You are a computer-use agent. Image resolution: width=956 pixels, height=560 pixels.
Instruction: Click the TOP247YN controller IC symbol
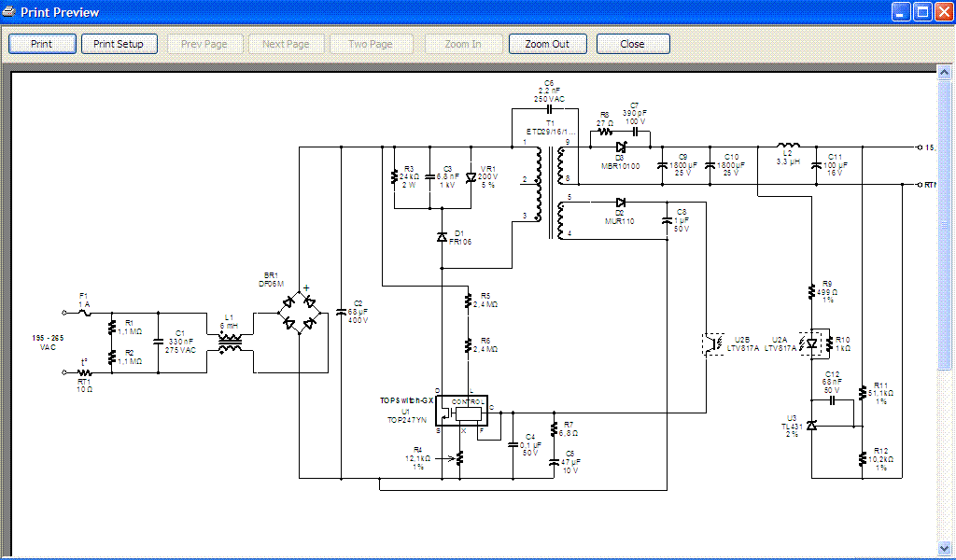pyautogui.click(x=461, y=410)
